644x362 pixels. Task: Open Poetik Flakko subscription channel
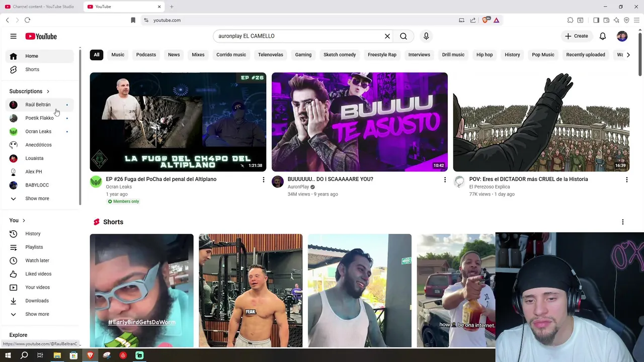(40, 118)
